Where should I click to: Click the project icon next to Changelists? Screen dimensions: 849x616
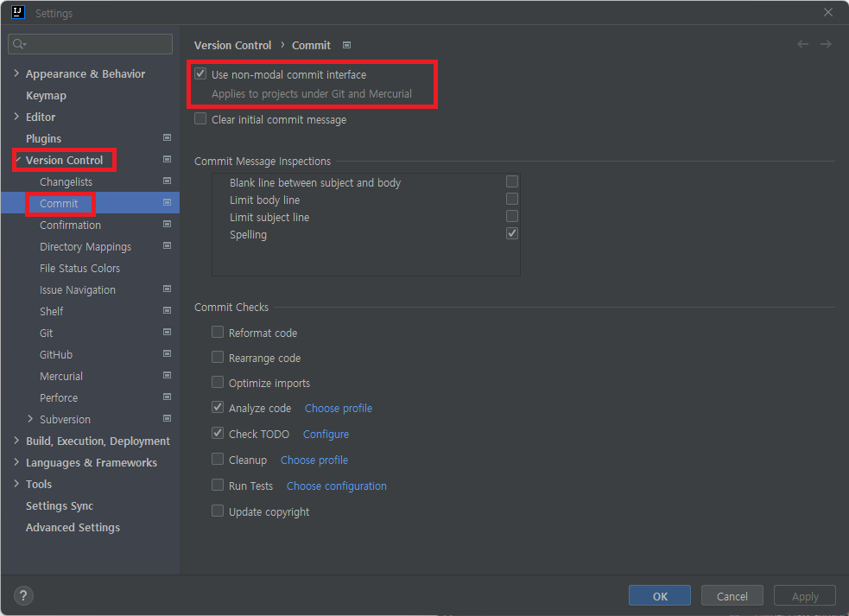click(166, 181)
